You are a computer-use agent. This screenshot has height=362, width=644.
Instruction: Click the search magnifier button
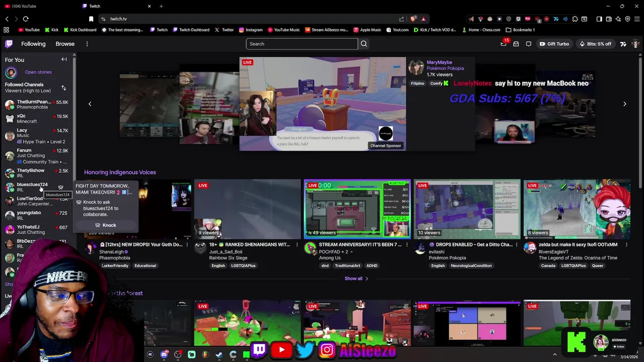coord(364,44)
